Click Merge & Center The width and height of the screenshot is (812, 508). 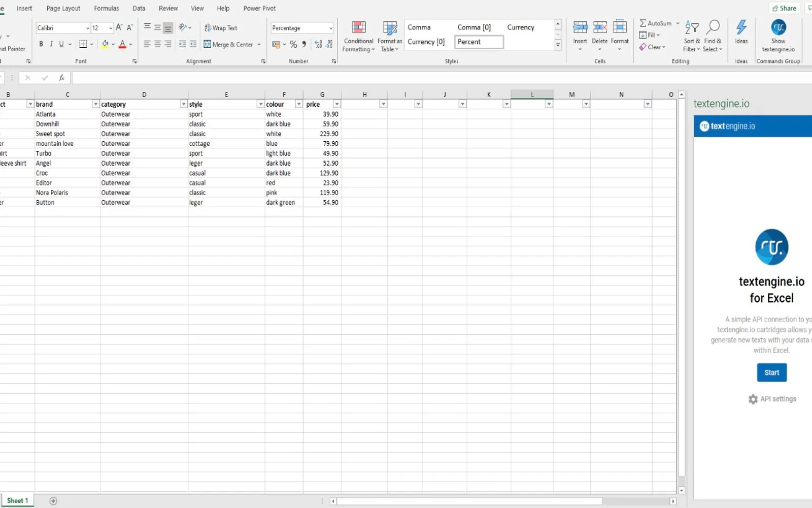[x=228, y=44]
